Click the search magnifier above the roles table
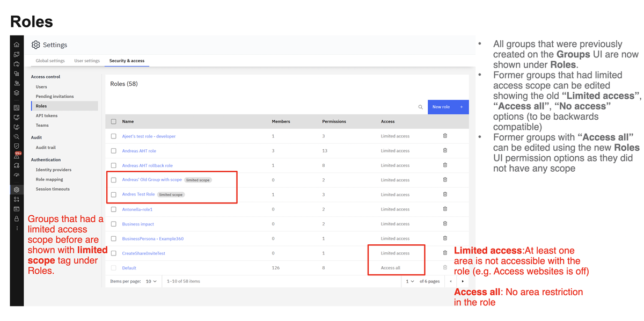The width and height of the screenshot is (644, 321). click(420, 107)
